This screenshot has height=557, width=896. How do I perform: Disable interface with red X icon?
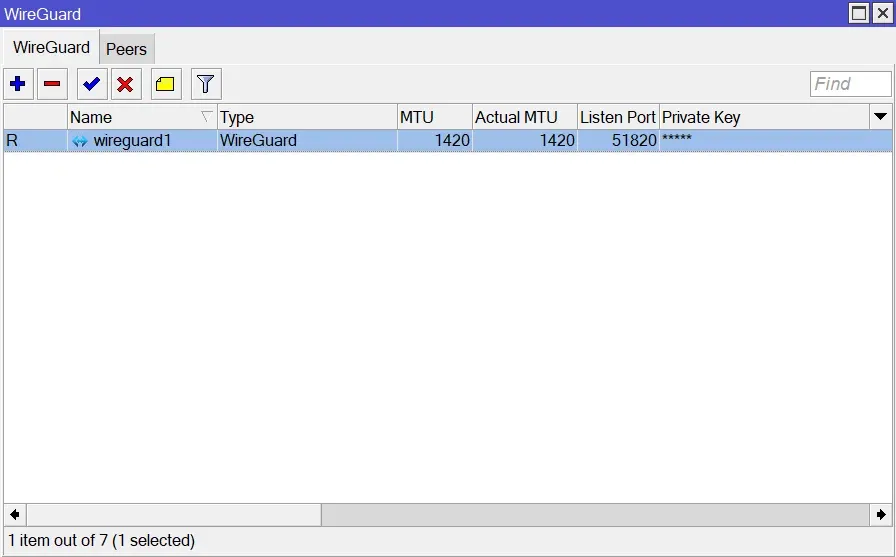pyautogui.click(x=126, y=84)
